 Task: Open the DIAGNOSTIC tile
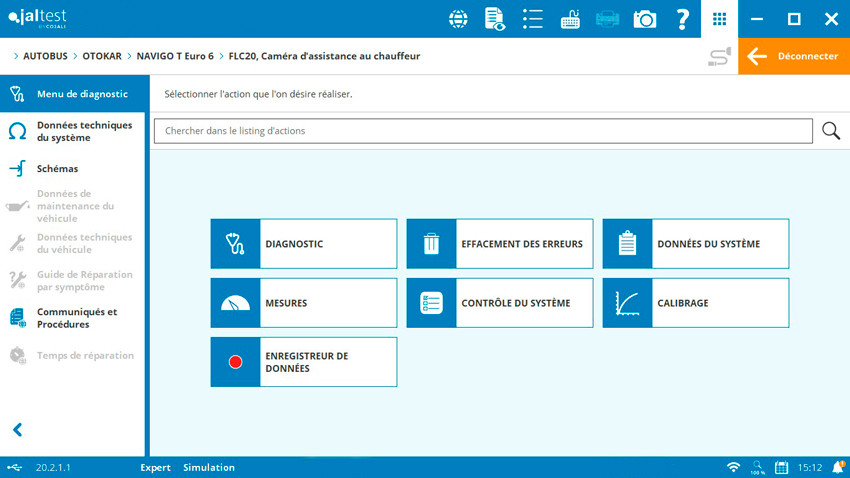click(304, 243)
